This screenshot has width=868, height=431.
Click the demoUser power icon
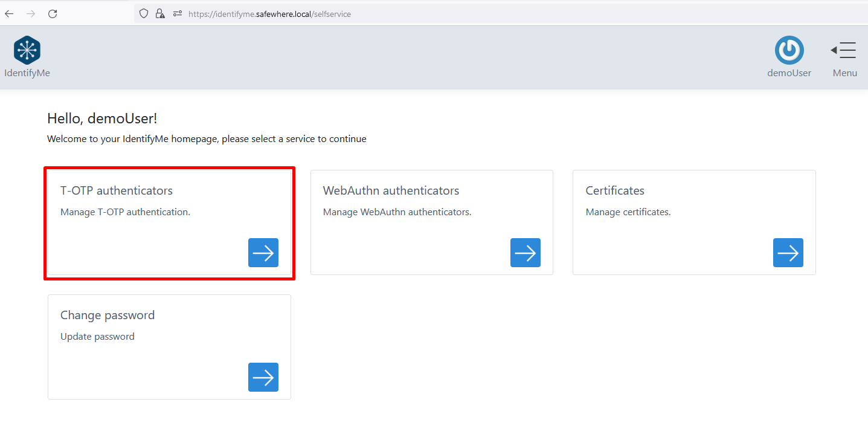[x=789, y=50]
